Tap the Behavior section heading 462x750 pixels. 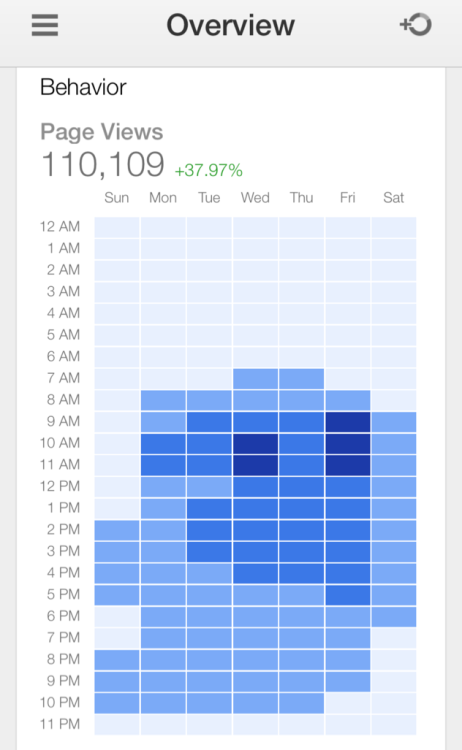83,87
